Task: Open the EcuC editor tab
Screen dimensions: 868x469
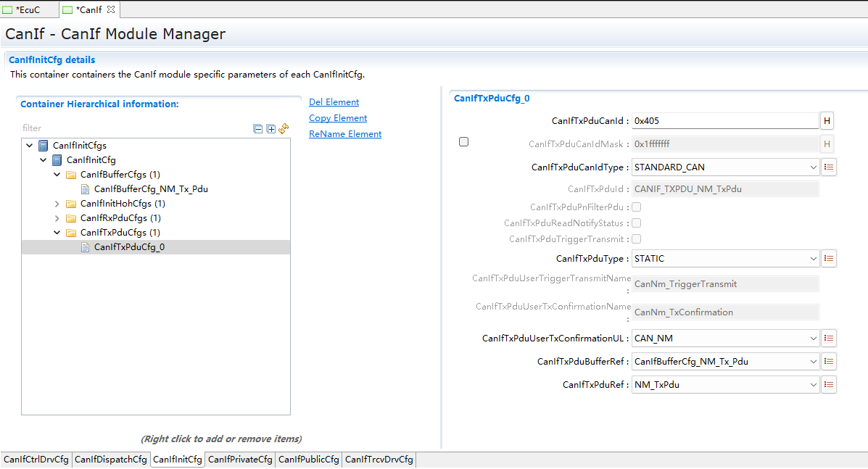Action: [x=28, y=9]
